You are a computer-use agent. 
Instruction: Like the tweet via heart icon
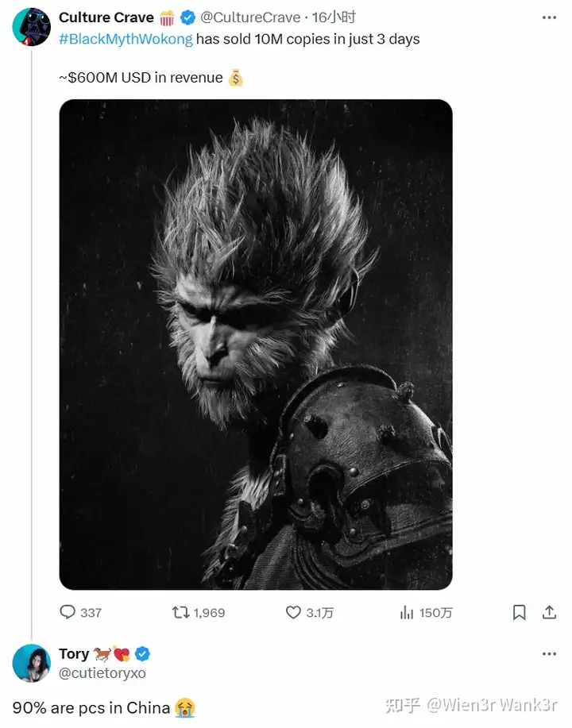pos(293,612)
